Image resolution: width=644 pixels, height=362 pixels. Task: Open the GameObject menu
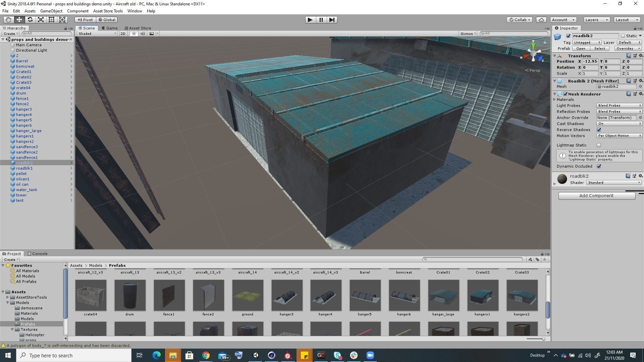click(51, 11)
